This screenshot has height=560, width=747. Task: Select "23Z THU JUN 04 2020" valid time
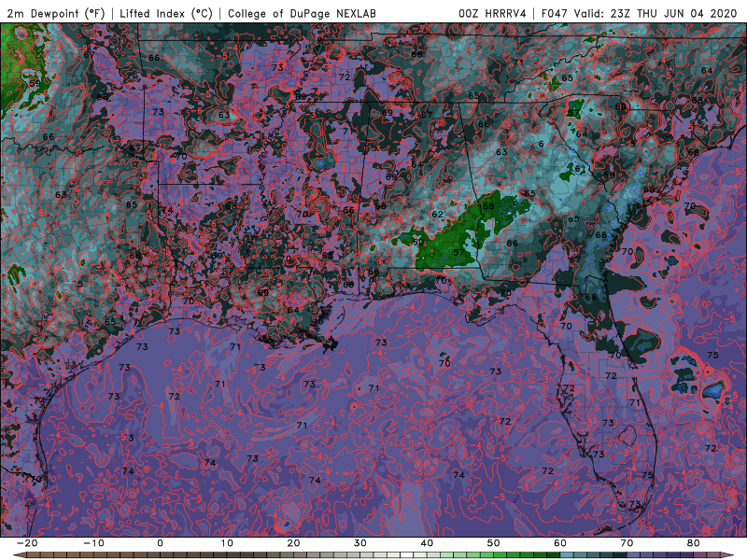(673, 14)
